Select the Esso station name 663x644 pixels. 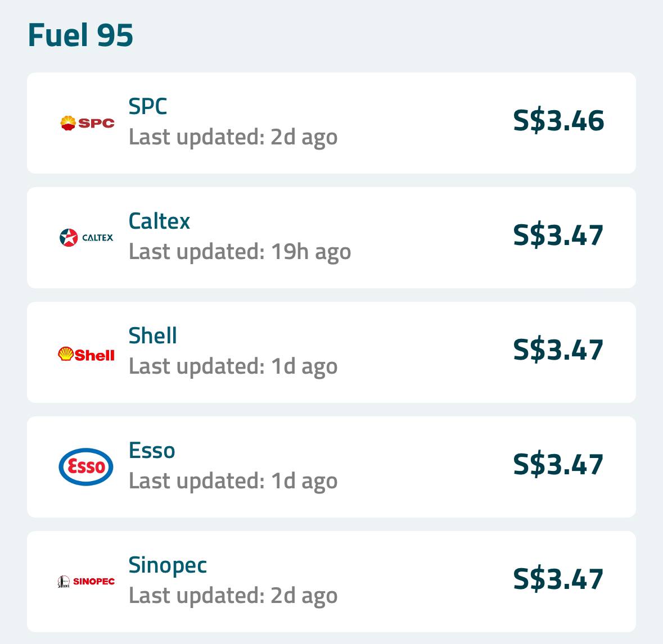point(152,450)
